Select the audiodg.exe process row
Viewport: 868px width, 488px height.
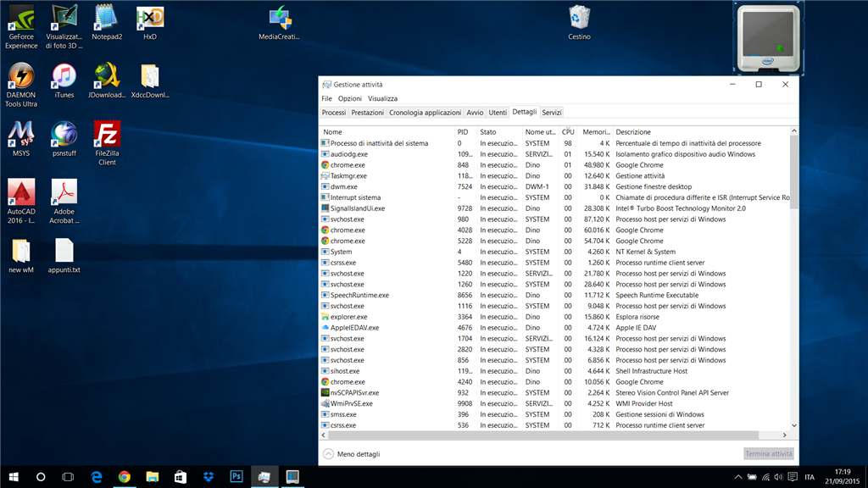point(555,154)
